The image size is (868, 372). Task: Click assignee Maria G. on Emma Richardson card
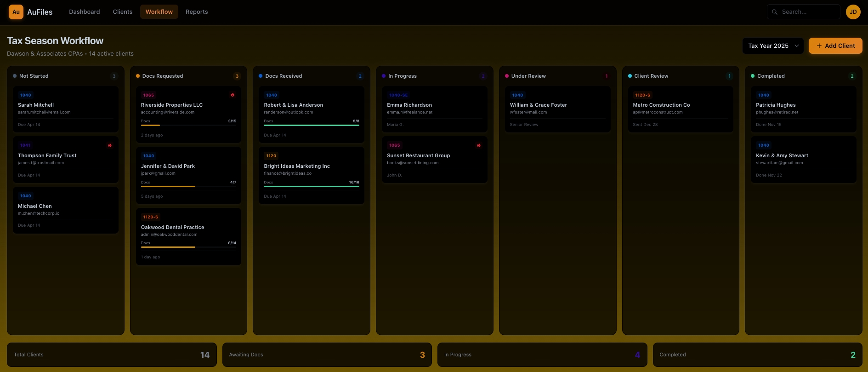coord(395,125)
